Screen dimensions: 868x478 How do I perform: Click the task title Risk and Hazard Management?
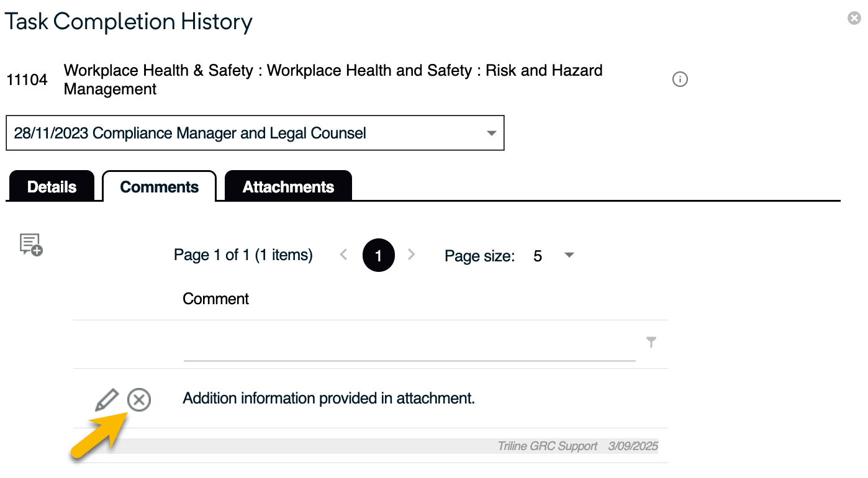point(333,79)
